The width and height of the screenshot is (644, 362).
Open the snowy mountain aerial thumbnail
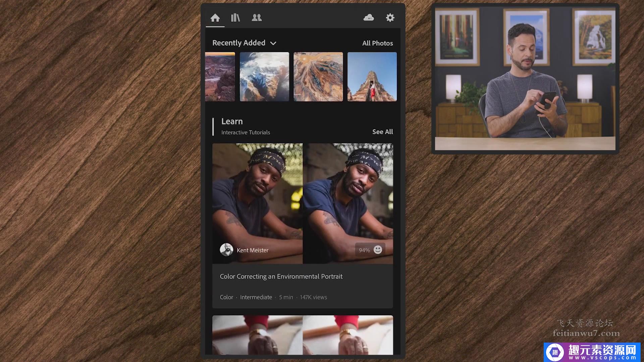[x=264, y=77]
